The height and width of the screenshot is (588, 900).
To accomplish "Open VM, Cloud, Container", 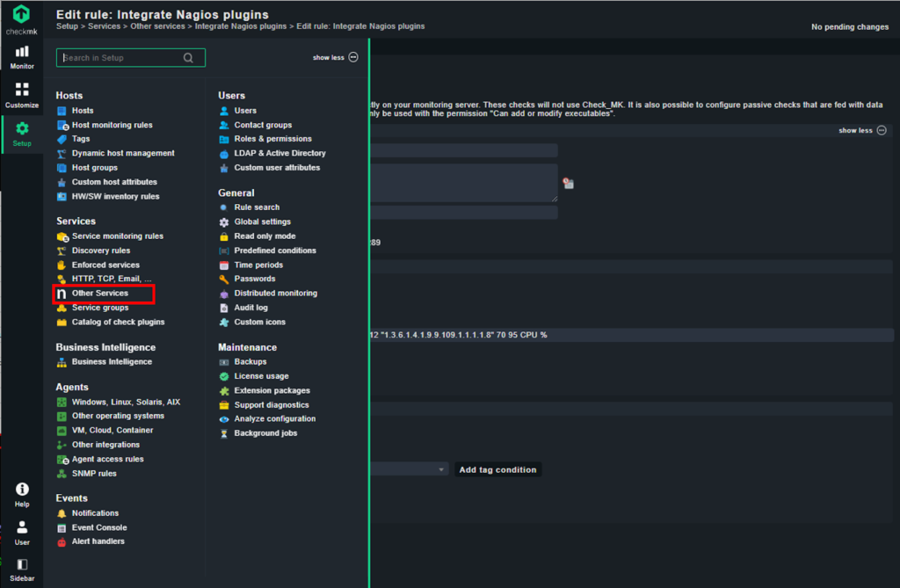I will pos(112,430).
